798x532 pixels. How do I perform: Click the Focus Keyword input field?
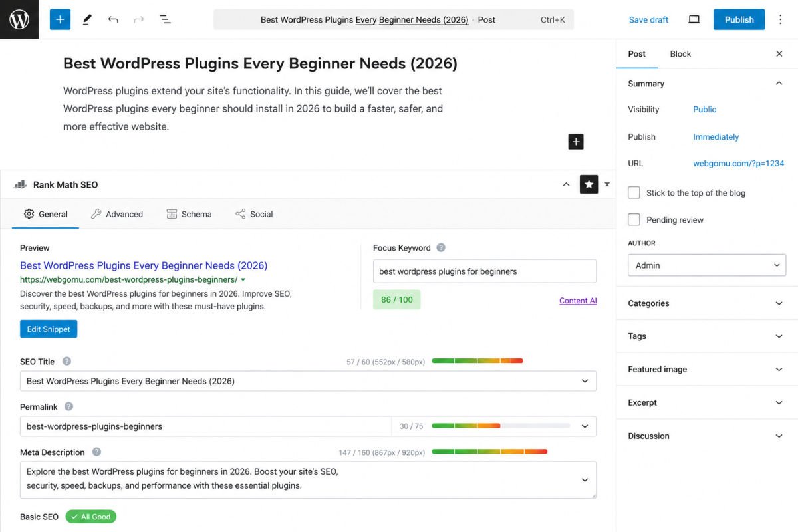click(x=485, y=271)
